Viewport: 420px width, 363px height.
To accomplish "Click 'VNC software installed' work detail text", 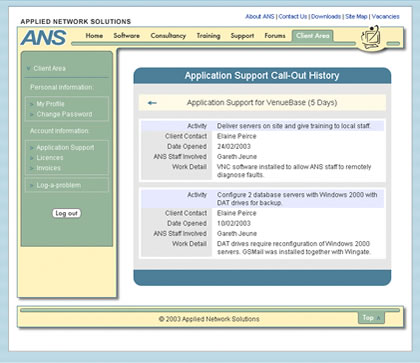I will point(294,171).
